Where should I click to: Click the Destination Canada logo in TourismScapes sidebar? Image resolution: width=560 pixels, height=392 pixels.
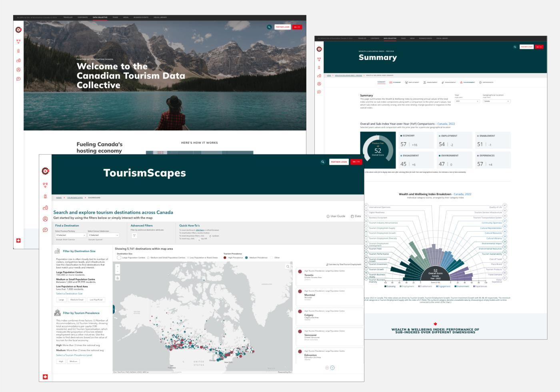pos(45,171)
